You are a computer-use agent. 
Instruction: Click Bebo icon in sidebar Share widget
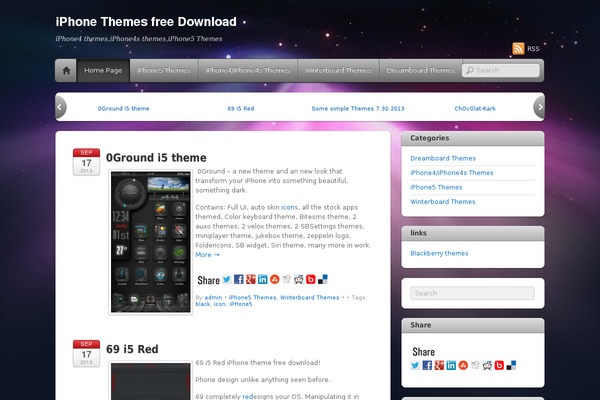click(x=499, y=365)
